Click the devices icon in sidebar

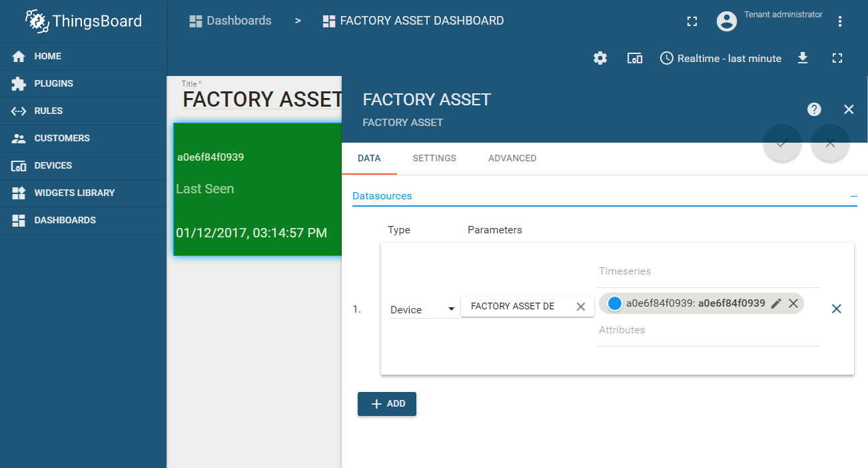coord(19,166)
